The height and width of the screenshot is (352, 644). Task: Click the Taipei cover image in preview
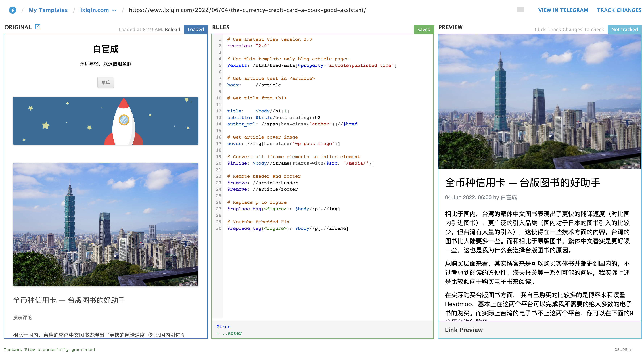pyautogui.click(x=540, y=102)
